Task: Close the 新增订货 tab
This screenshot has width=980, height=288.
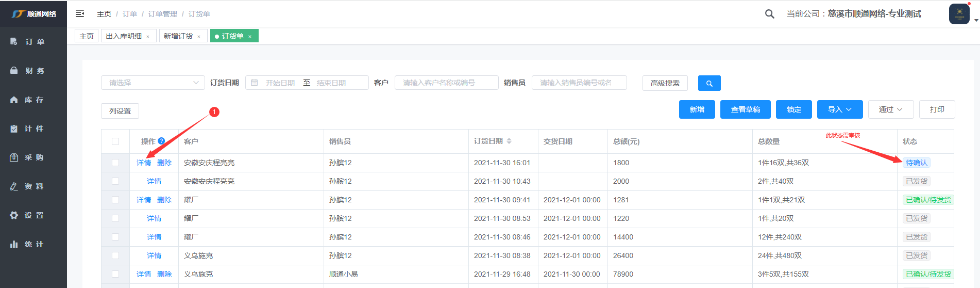Action: [199, 37]
